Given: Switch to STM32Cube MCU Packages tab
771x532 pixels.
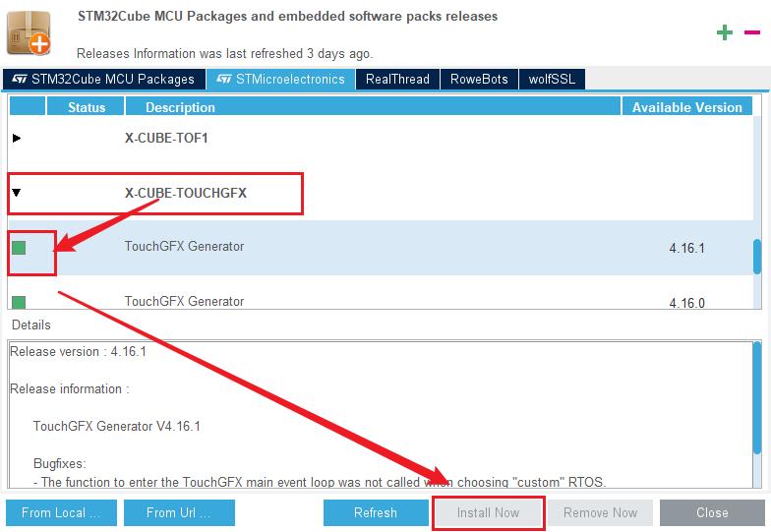Looking at the screenshot, I should [x=104, y=79].
